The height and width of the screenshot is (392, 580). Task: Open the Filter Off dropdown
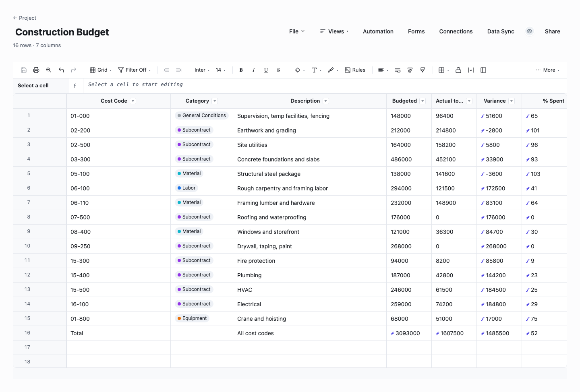[135, 70]
